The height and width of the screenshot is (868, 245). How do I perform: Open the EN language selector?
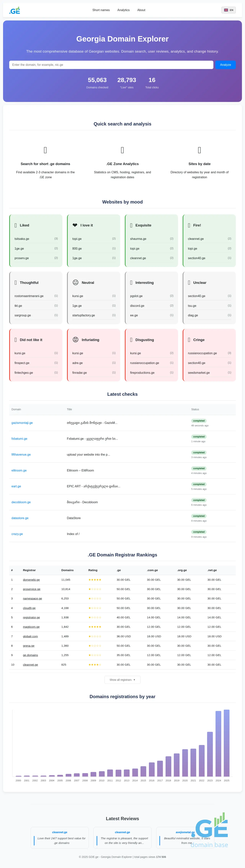pyautogui.click(x=228, y=10)
